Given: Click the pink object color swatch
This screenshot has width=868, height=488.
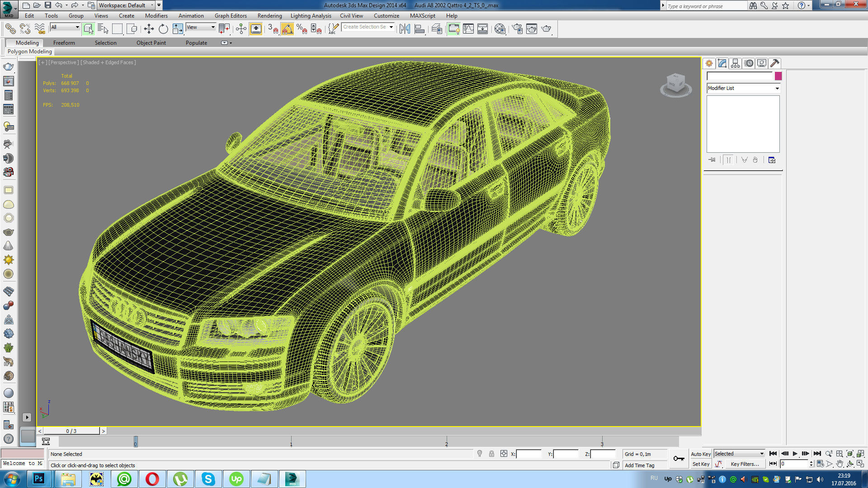Looking at the screenshot, I should 778,76.
